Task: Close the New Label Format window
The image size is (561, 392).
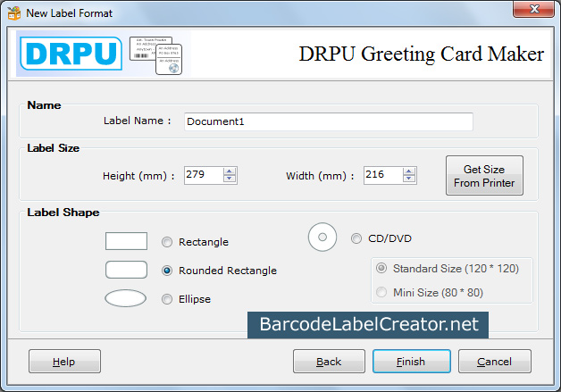Action: [x=534, y=9]
